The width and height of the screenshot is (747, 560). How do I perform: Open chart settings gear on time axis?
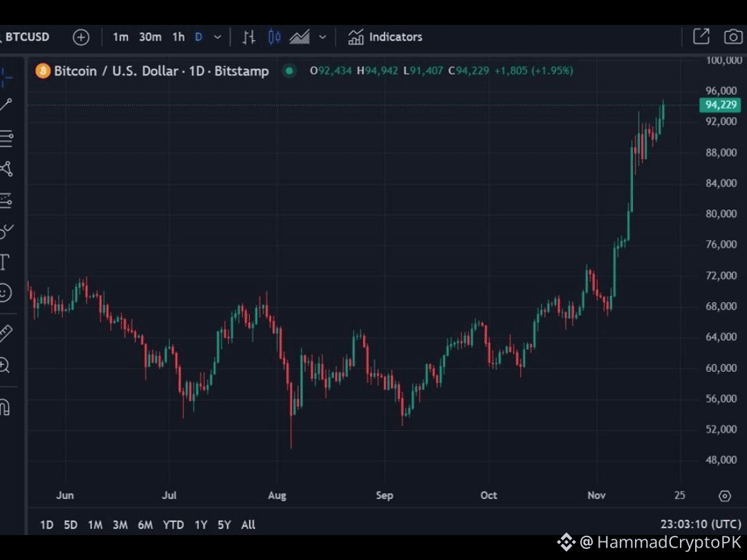click(x=725, y=496)
